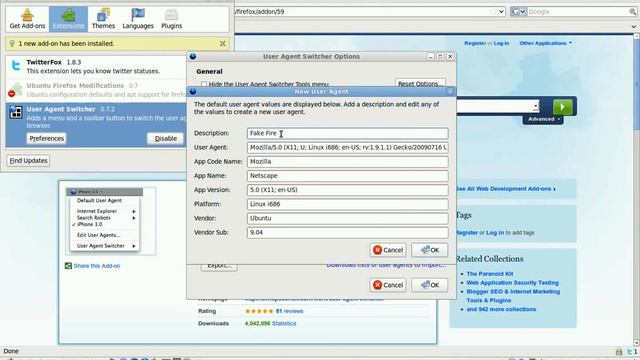Viewport: 640px width, 360px height.
Task: Click into the User Agent field
Action: click(347, 147)
